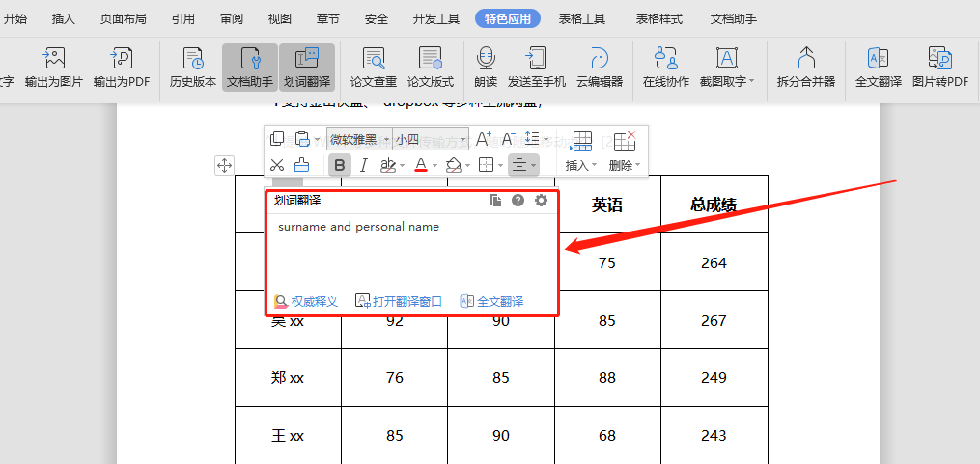Click the 打开翻译窗口 link

click(399, 301)
